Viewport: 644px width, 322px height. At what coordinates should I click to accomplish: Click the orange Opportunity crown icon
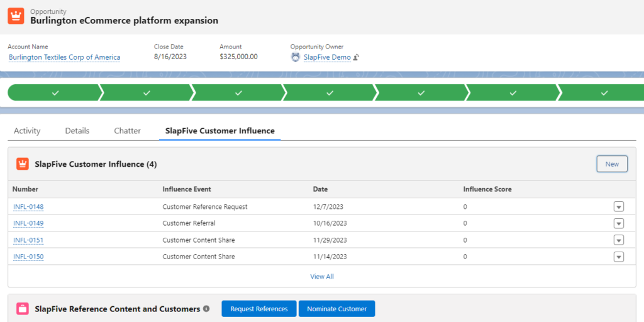pyautogui.click(x=16, y=16)
